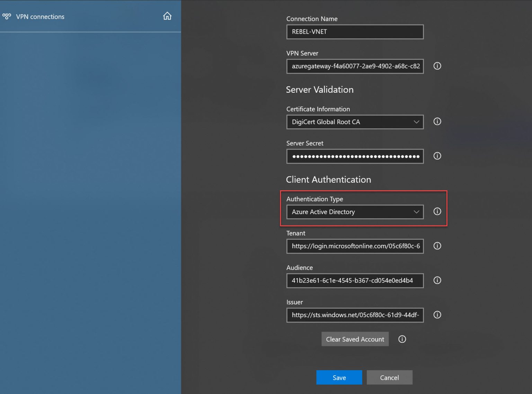Click the info icon next to Clear Saved Account

(402, 339)
